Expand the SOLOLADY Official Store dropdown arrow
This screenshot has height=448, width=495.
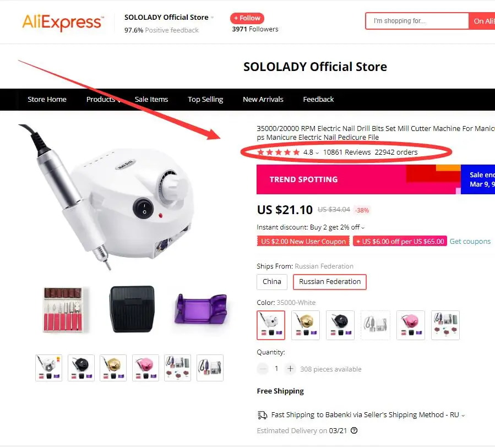[213, 18]
